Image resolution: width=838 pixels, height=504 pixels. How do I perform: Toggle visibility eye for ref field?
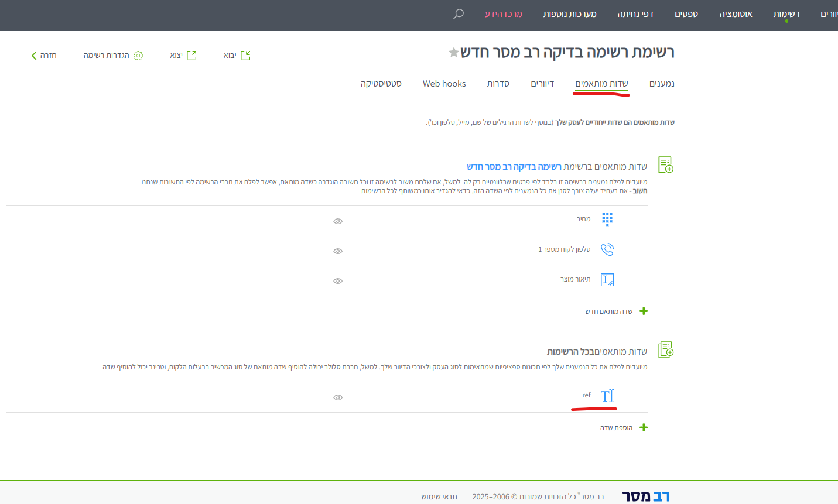pos(338,397)
